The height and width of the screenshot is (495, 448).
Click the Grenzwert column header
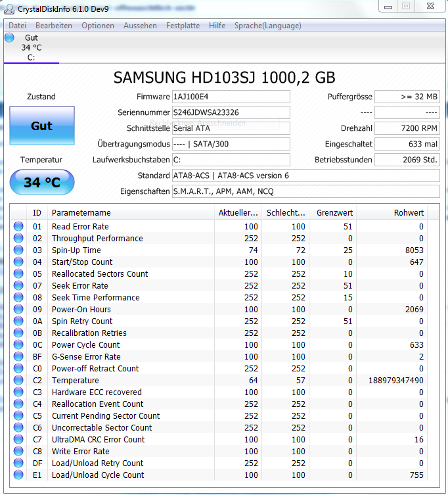(x=333, y=213)
